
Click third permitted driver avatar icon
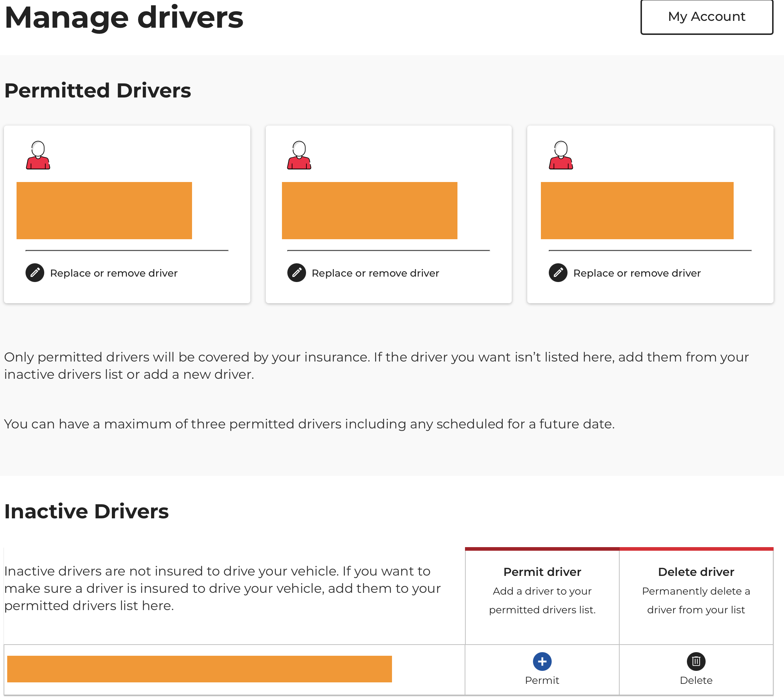[561, 155]
